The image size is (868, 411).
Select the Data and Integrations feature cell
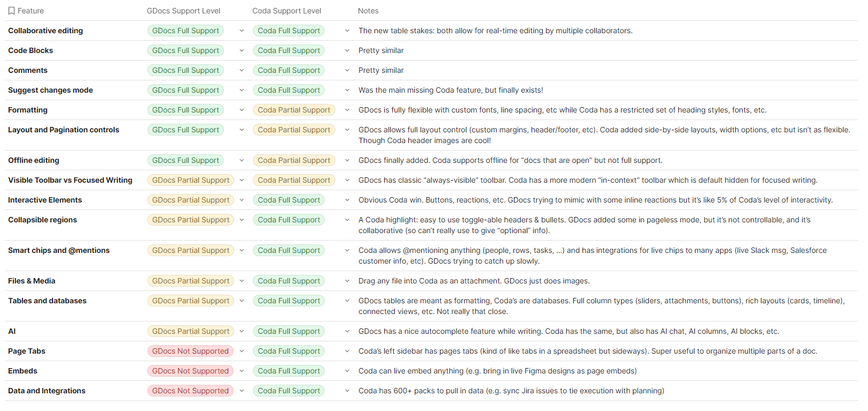(47, 391)
